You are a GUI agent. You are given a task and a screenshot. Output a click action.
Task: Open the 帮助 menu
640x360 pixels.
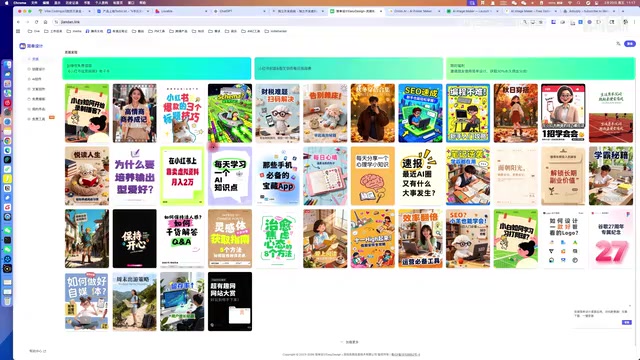coord(143,2)
